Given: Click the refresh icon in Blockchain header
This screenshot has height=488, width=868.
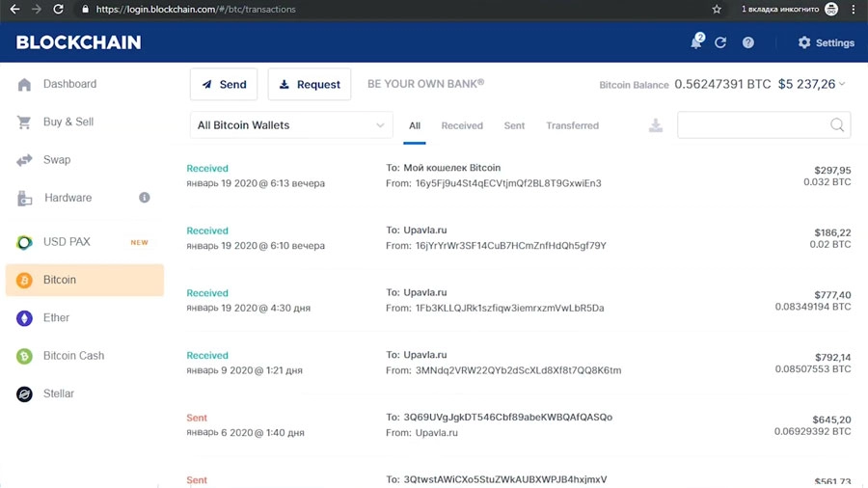Looking at the screenshot, I should pyautogui.click(x=720, y=42).
